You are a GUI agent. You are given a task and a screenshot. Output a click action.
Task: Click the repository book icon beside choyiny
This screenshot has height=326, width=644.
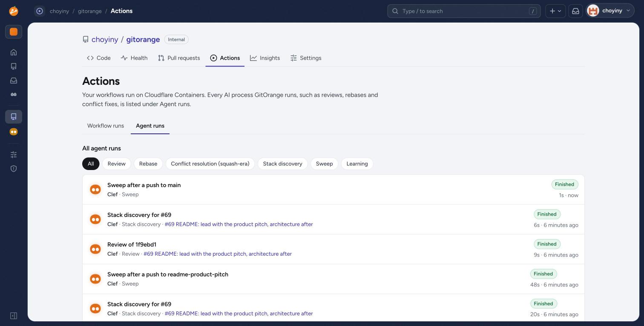[86, 40]
